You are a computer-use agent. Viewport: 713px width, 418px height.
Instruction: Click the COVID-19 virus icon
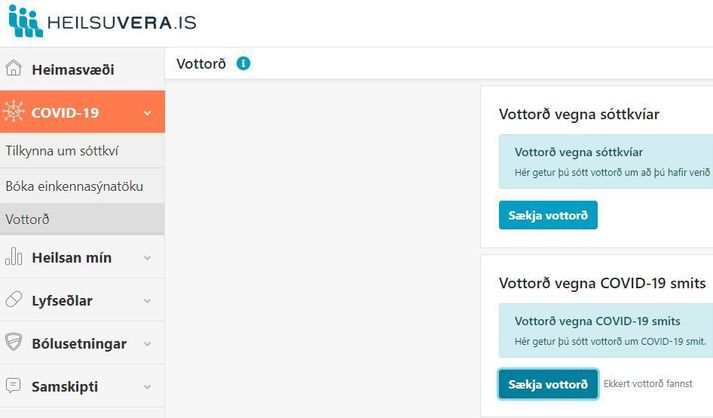pos(14,111)
